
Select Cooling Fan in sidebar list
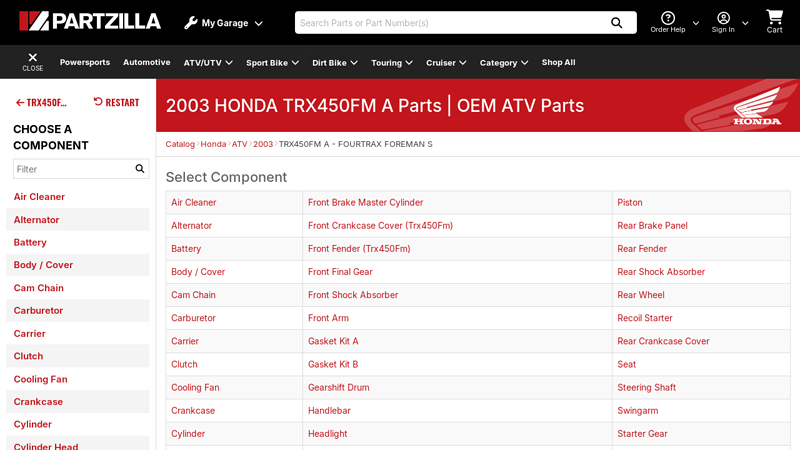(40, 379)
